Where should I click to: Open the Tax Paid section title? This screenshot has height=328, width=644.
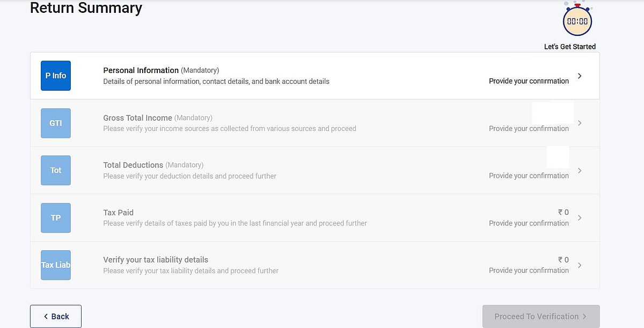118,213
